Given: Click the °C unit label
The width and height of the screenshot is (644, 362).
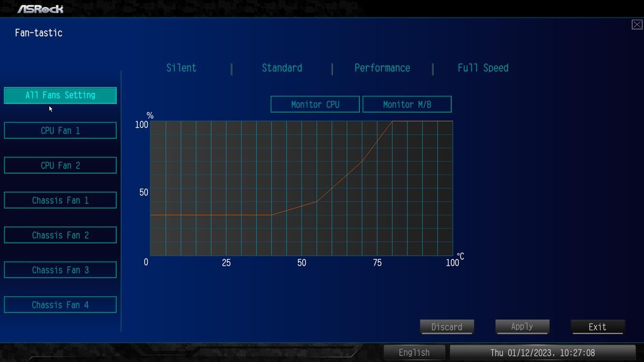Looking at the screenshot, I should (460, 256).
